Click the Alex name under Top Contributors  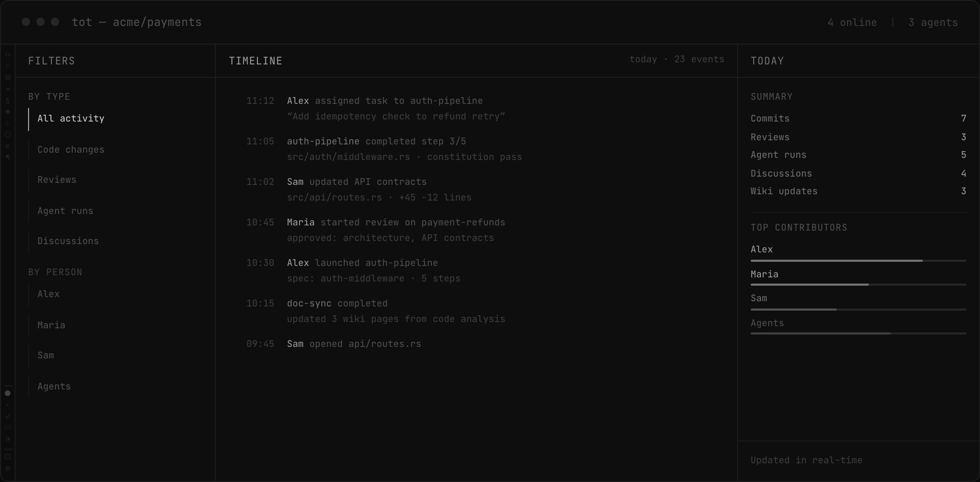(x=761, y=250)
